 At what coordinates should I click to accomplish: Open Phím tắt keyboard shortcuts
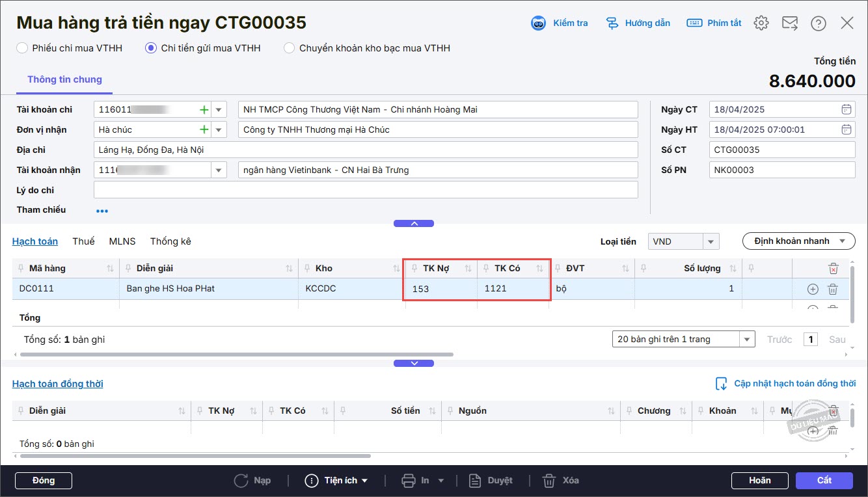(x=694, y=23)
